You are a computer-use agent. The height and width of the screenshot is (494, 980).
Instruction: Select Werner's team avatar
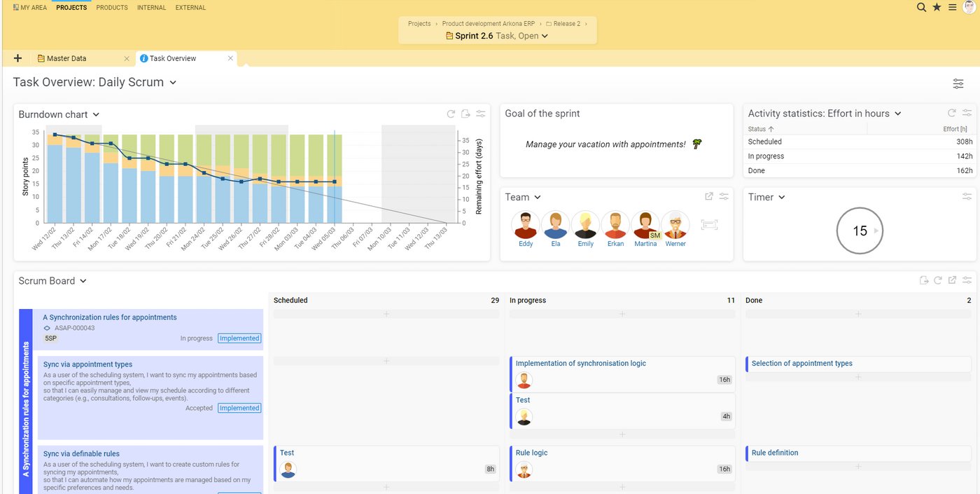click(x=675, y=226)
